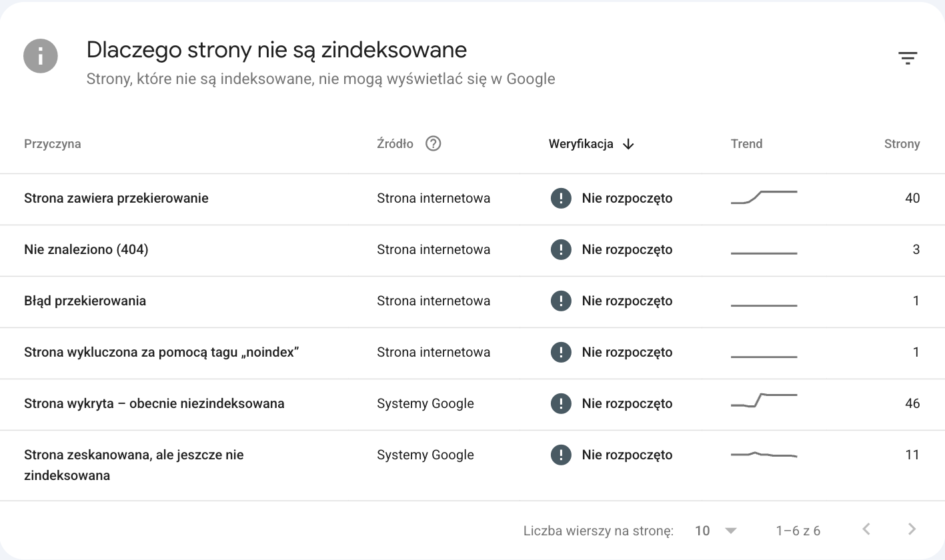Sort by the Źródło column header
Viewport: 945px width, 560px height.
click(395, 144)
